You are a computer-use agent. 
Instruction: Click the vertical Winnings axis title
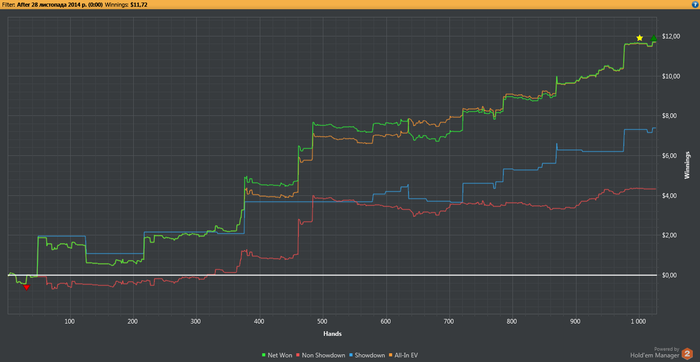click(x=688, y=166)
